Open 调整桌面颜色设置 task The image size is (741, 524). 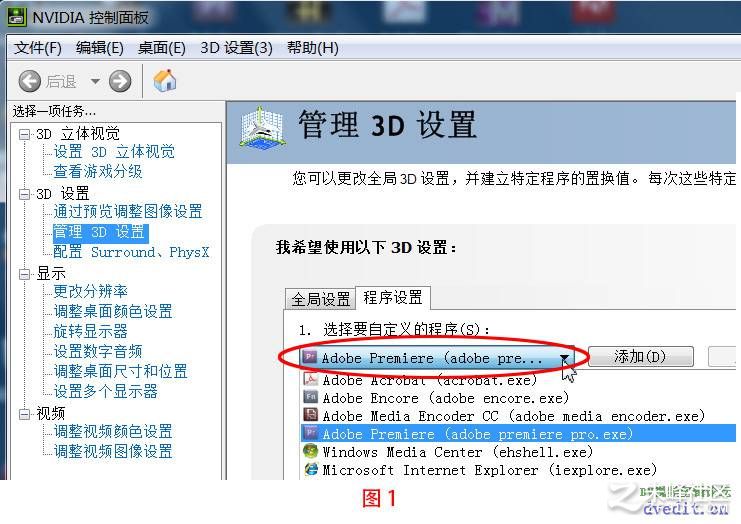click(x=112, y=311)
